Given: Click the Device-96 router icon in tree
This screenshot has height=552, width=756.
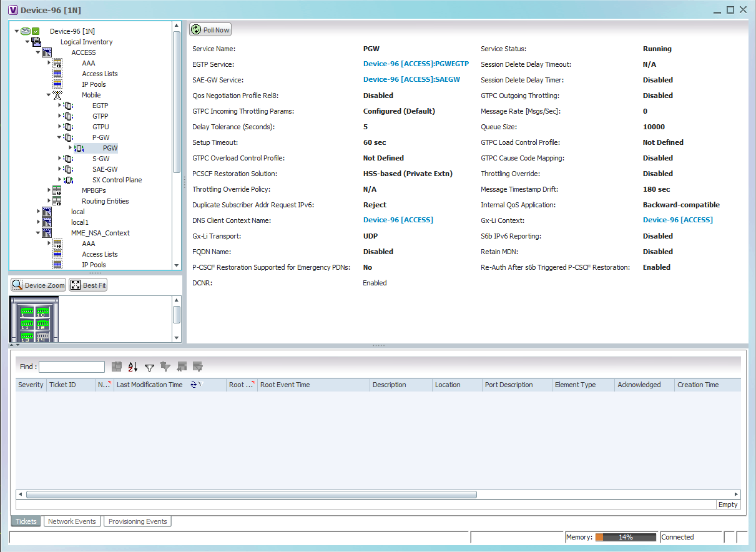Looking at the screenshot, I should pyautogui.click(x=26, y=31).
